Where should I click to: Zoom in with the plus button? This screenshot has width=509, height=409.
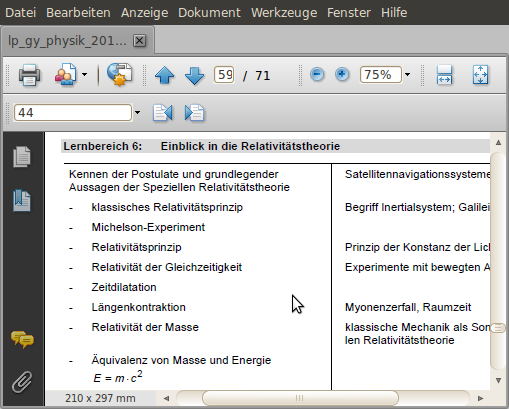[342, 74]
